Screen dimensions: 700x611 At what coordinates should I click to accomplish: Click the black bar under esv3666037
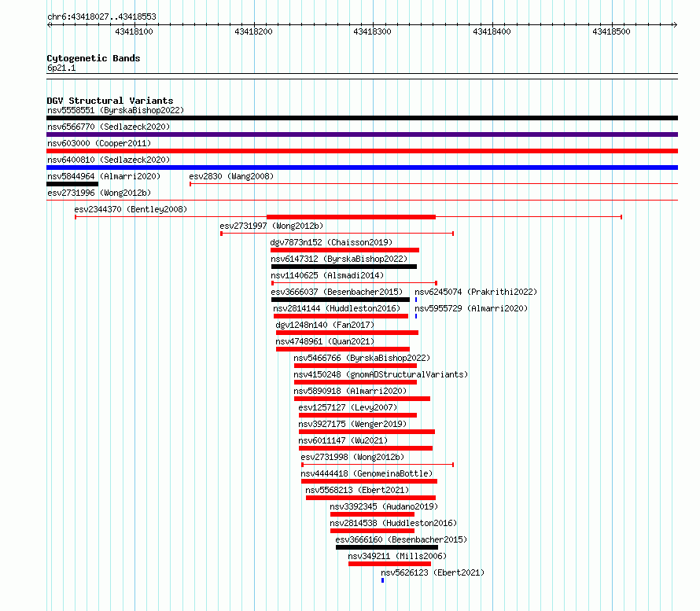[341, 300]
